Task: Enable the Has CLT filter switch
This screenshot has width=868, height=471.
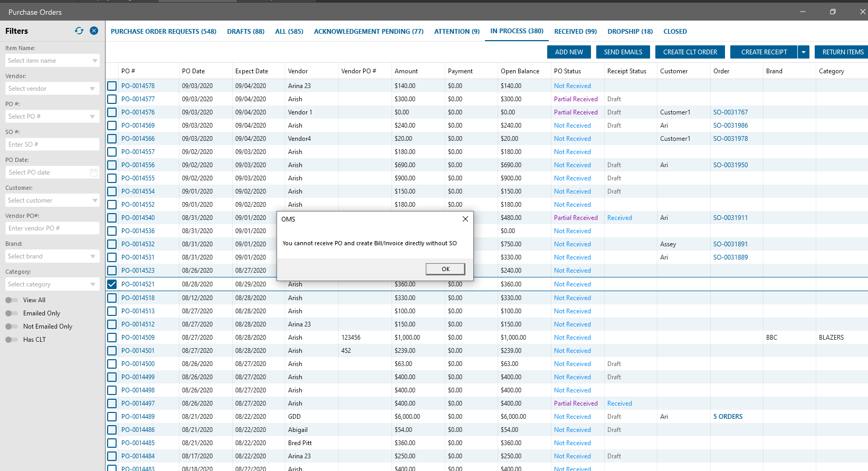Action: pyautogui.click(x=12, y=340)
